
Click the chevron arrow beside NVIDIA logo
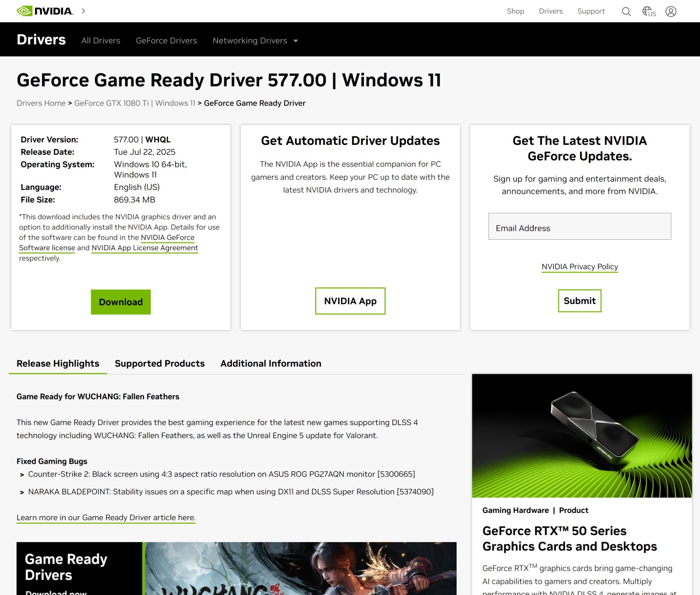tap(84, 11)
